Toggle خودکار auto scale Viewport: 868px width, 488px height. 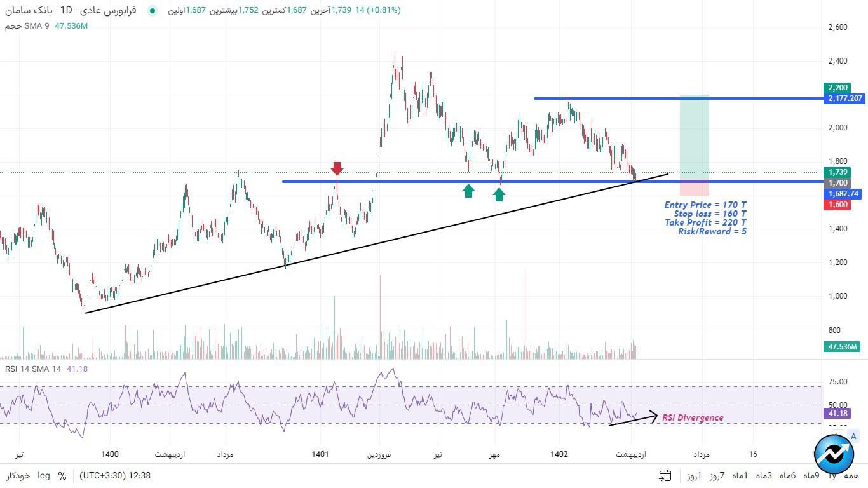click(x=18, y=476)
